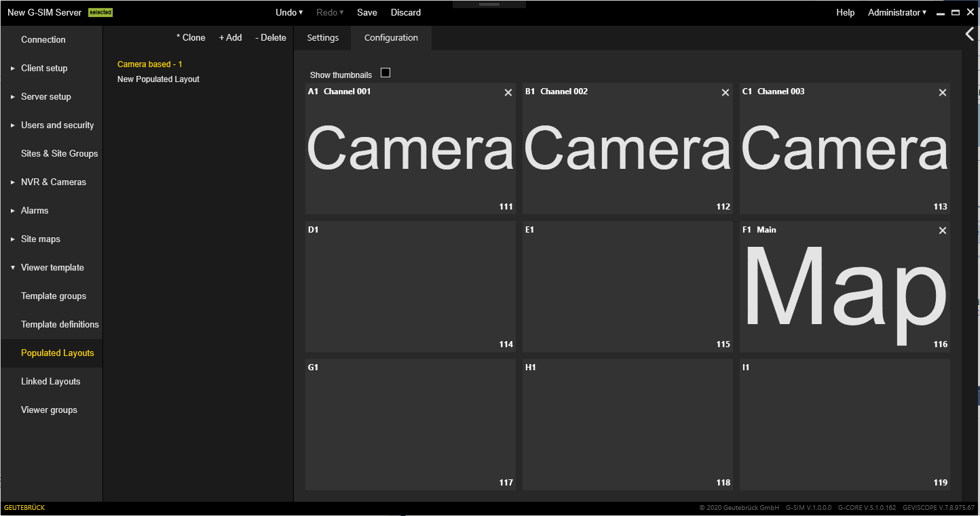Open Linked Layouts in sidebar

51,381
